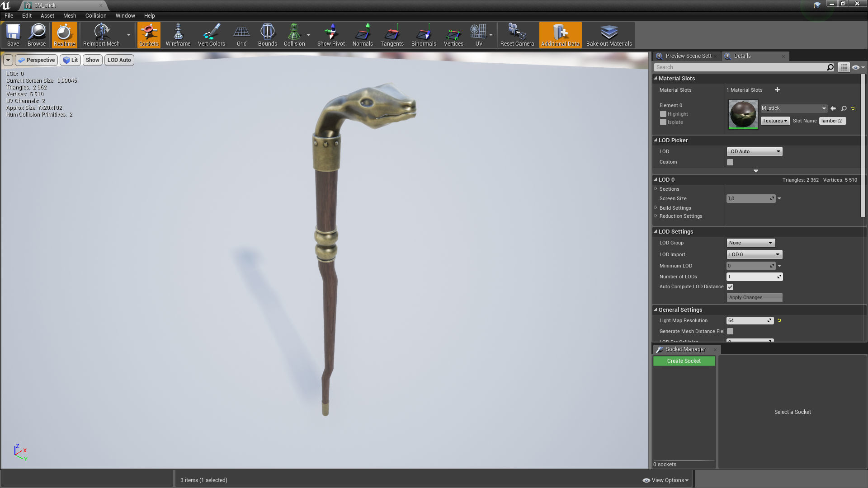Open the LOD Auto dropdown in LOD Picker
Screen dimensions: 868x488
point(754,152)
